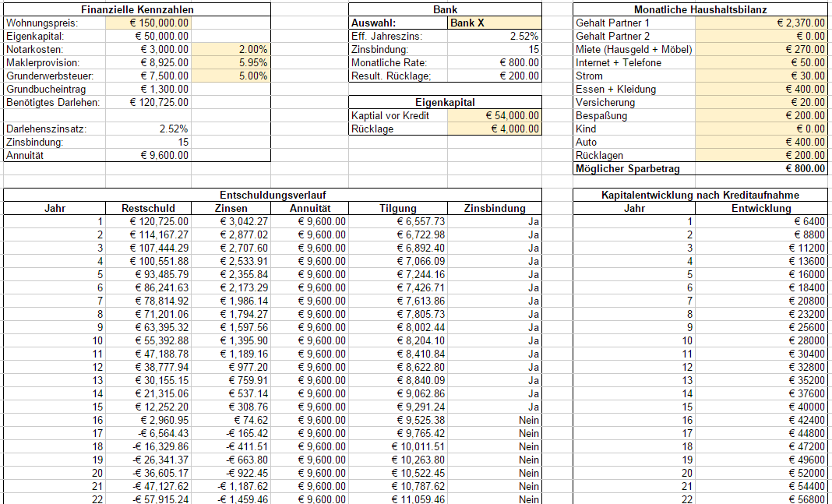Select the Bank X selection cell

[494, 23]
